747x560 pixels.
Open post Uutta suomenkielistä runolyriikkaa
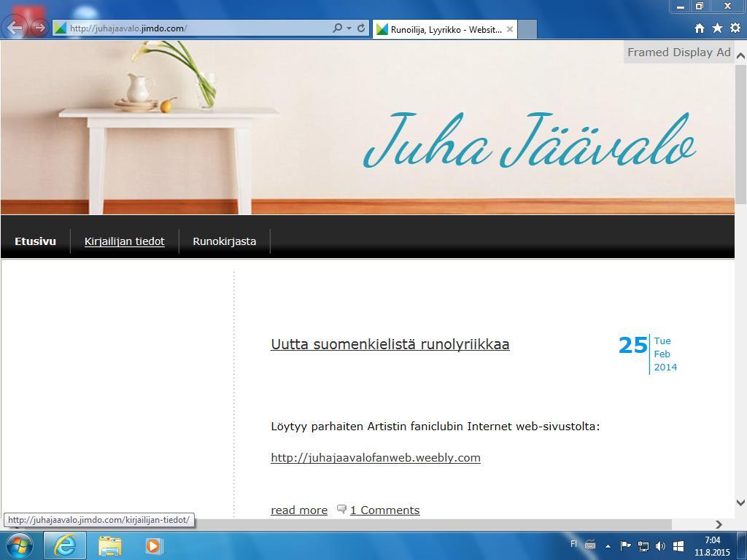tap(390, 344)
